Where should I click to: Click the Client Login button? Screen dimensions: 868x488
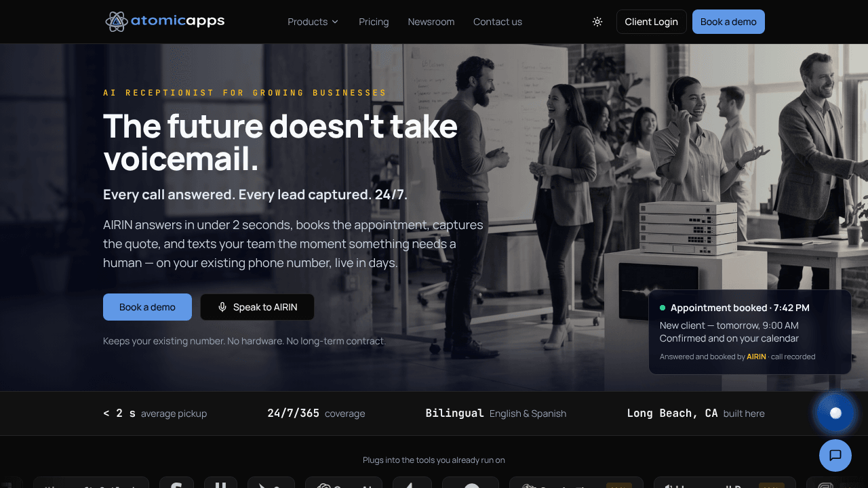(x=651, y=22)
